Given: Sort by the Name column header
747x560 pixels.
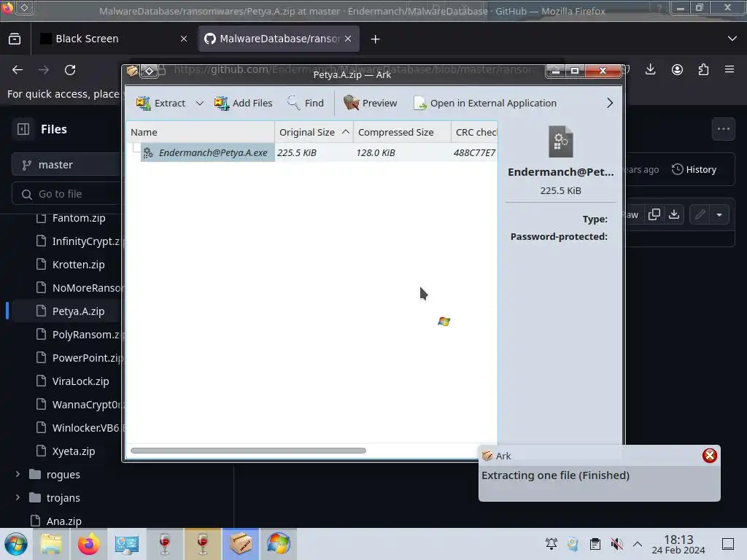Looking at the screenshot, I should [x=201, y=133].
